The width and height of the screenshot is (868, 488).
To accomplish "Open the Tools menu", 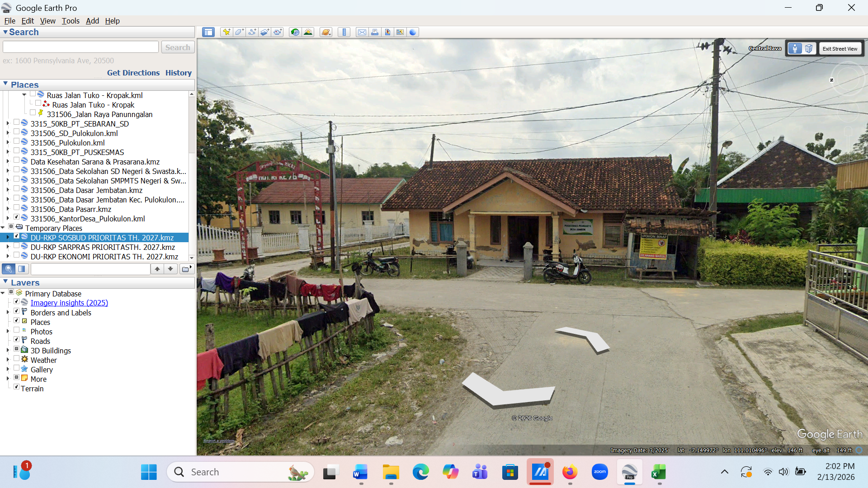I will tap(71, 21).
